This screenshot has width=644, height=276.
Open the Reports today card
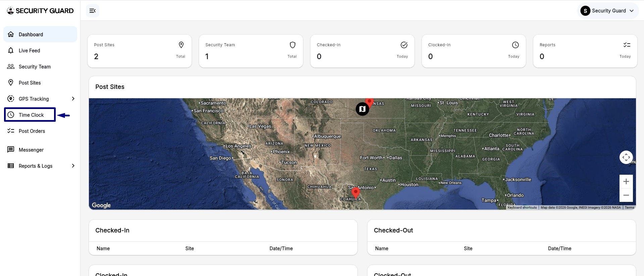pyautogui.click(x=585, y=51)
